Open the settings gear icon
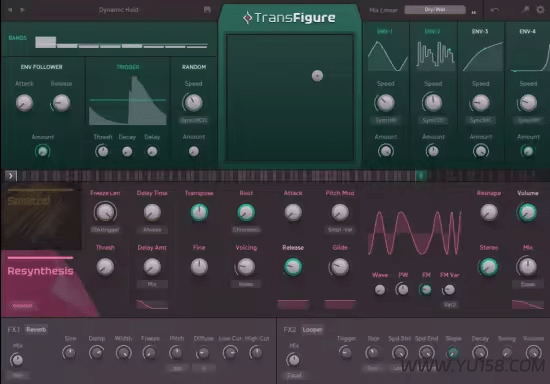 (541, 9)
